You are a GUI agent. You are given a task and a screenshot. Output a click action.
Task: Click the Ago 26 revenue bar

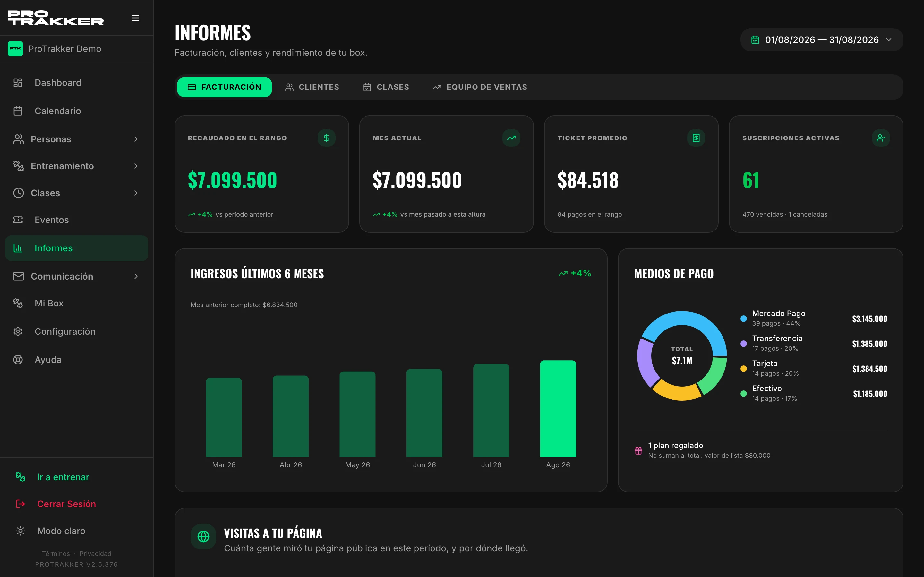pyautogui.click(x=558, y=409)
